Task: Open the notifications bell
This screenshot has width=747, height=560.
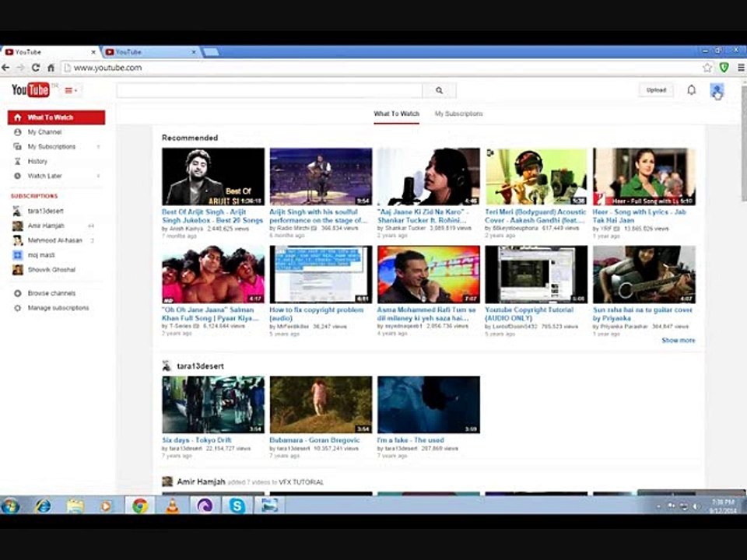Action: 691,90
